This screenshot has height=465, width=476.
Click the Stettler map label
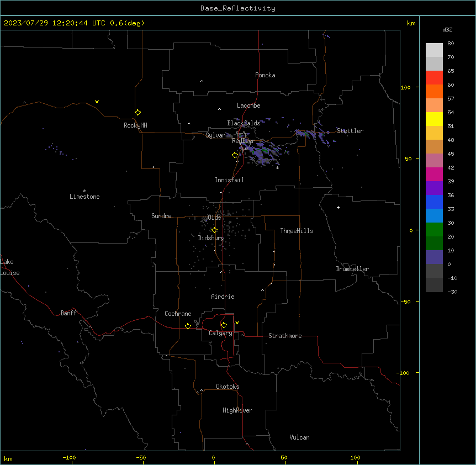[x=350, y=131]
